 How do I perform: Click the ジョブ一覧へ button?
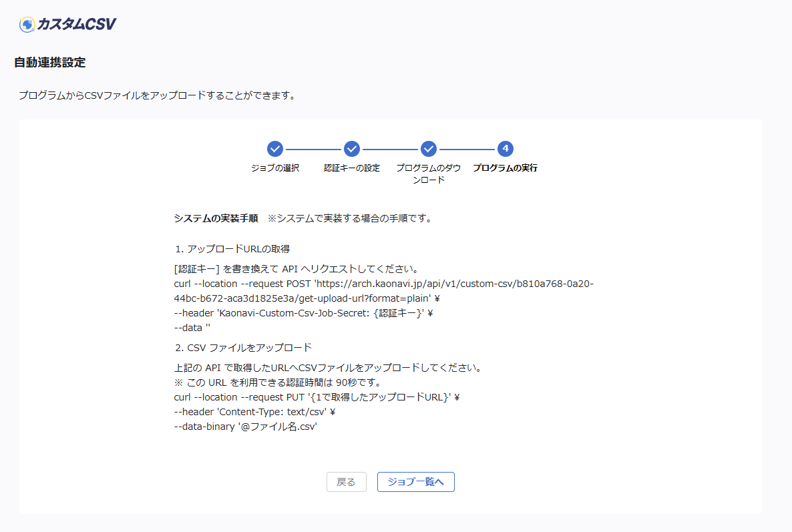tap(415, 482)
